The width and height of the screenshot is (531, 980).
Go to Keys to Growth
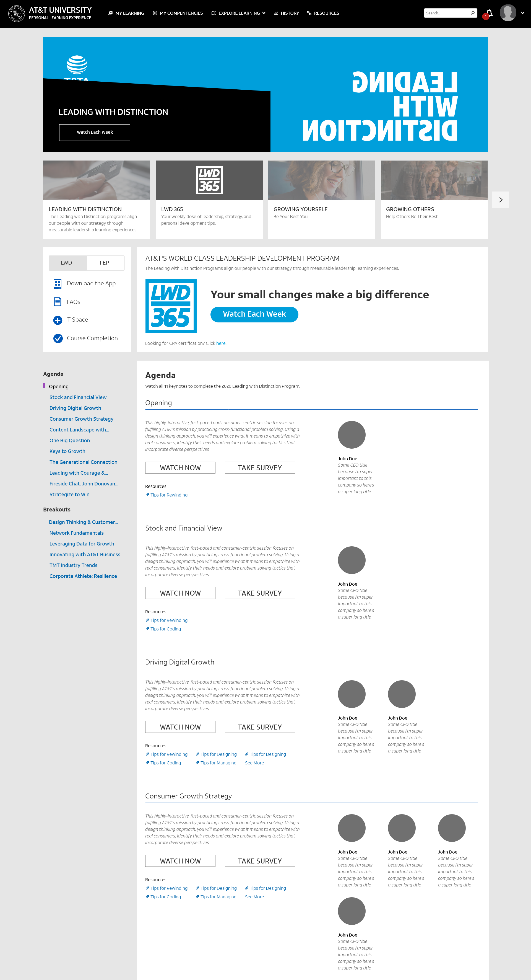pos(67,451)
